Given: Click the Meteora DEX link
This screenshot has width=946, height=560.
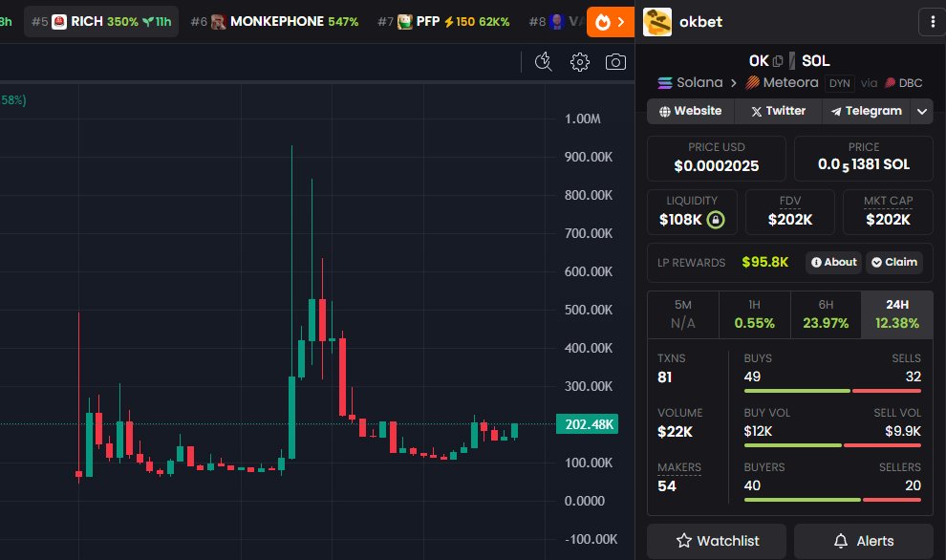Looking at the screenshot, I should pos(782,83).
